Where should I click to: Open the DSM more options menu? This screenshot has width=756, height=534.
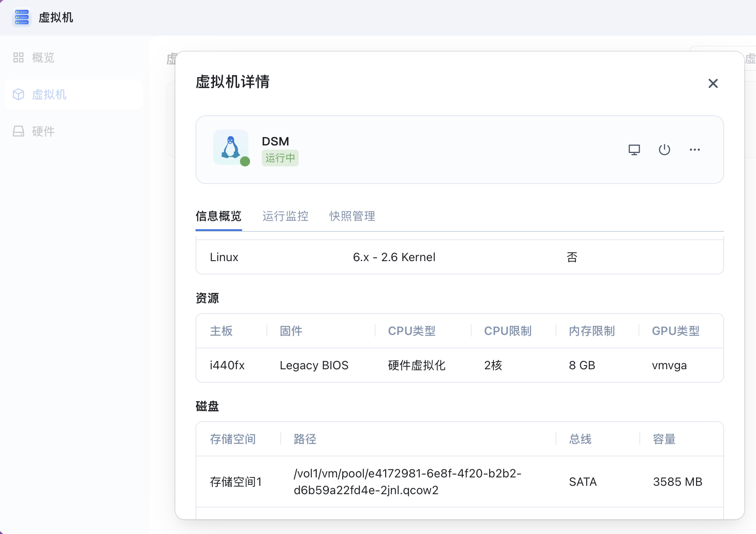(695, 150)
